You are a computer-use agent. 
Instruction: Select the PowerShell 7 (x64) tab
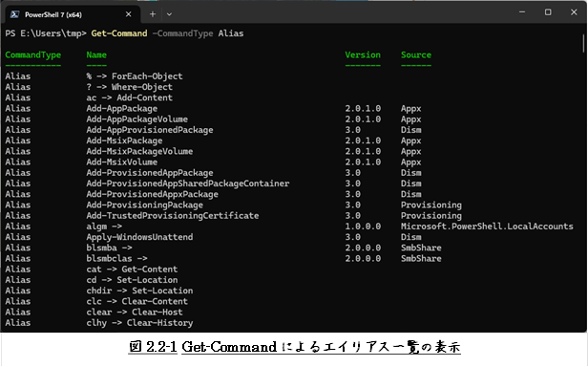[73, 14]
